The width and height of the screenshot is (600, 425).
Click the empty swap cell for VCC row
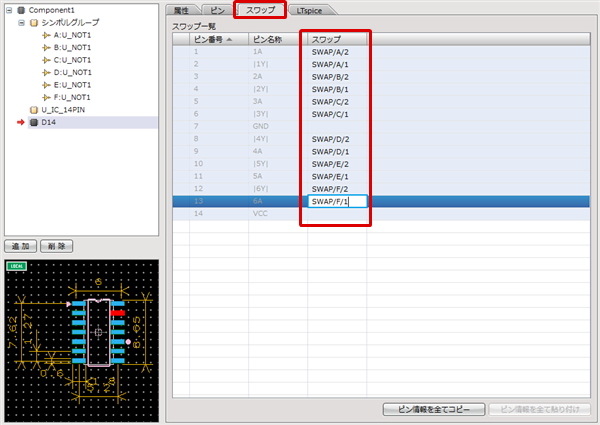[337, 214]
